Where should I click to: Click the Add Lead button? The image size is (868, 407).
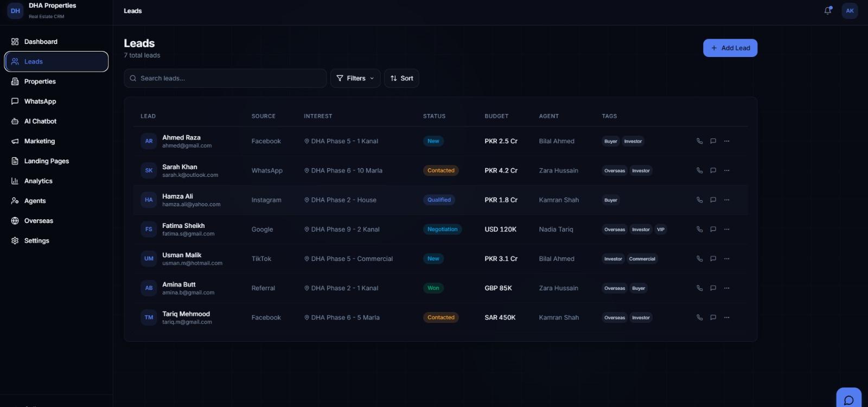730,48
